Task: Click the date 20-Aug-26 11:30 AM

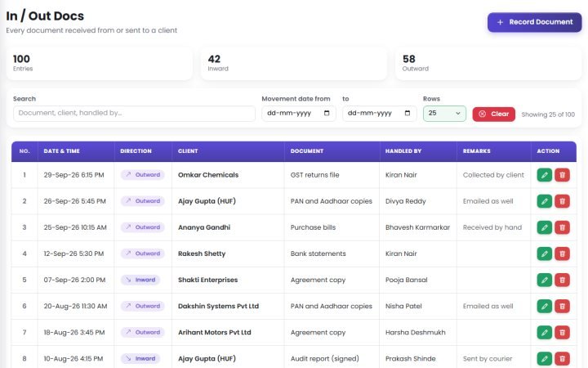Action: tap(75, 307)
